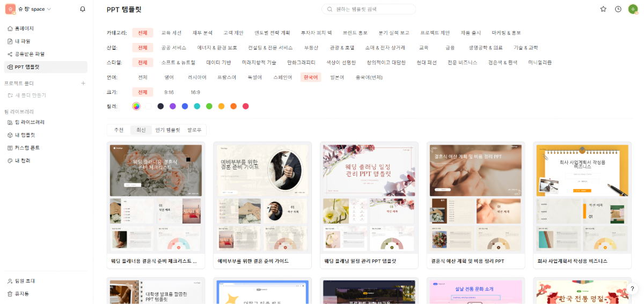
Task: Open the user profile avatar at top right
Action: coord(633,9)
